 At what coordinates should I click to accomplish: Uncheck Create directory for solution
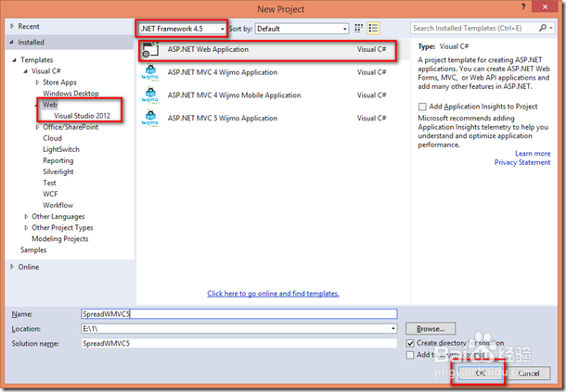[410, 343]
